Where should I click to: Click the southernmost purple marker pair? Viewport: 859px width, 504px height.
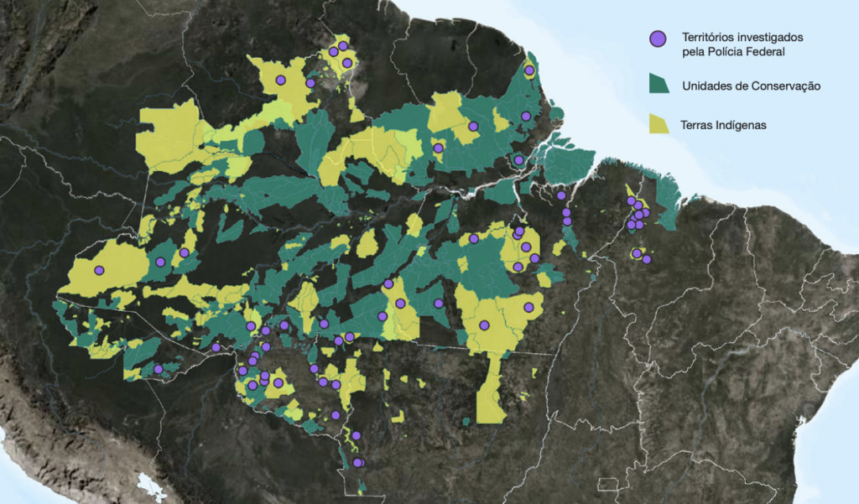click(x=358, y=462)
